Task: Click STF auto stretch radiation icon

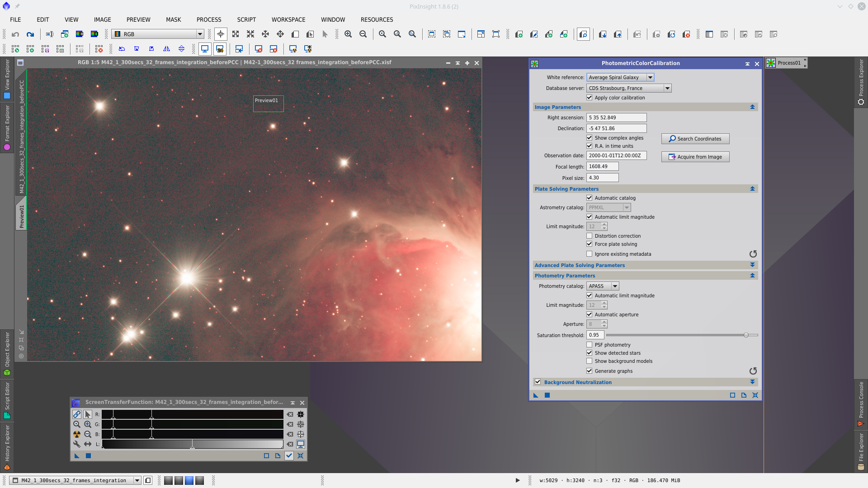Action: coord(77,434)
